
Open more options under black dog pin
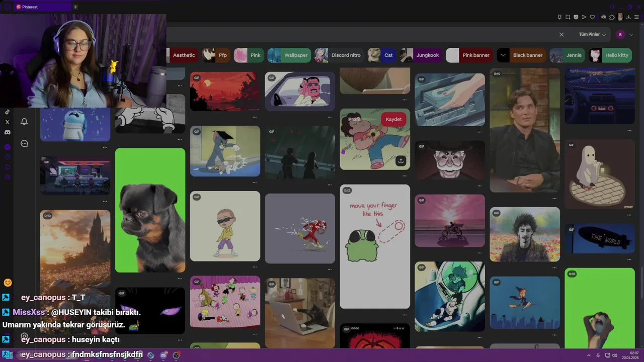[x=180, y=279]
